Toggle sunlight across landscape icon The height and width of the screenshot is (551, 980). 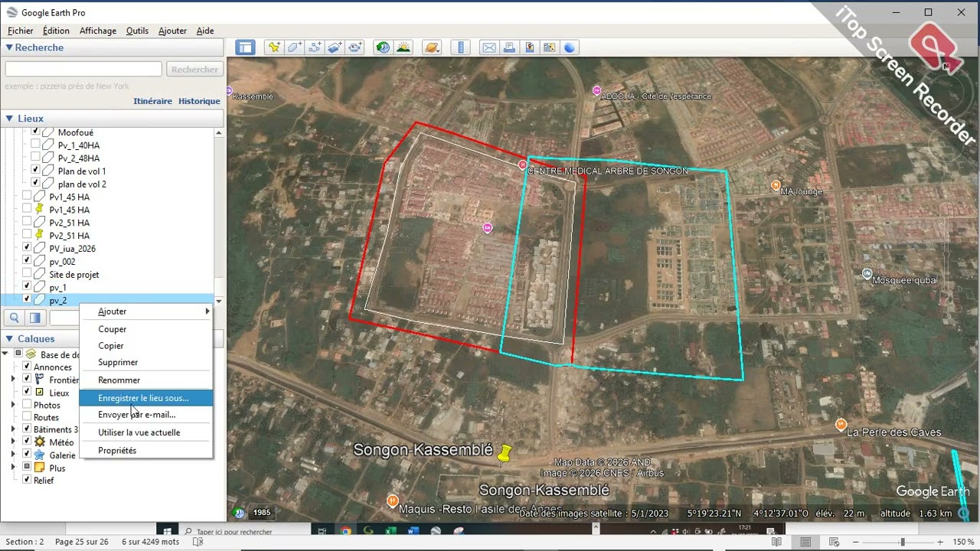coord(403,47)
